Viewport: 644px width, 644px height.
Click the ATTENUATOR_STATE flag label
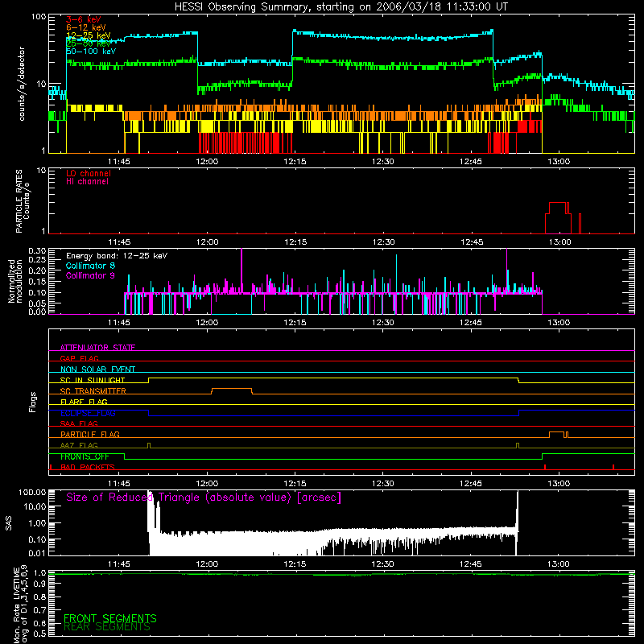[97, 348]
